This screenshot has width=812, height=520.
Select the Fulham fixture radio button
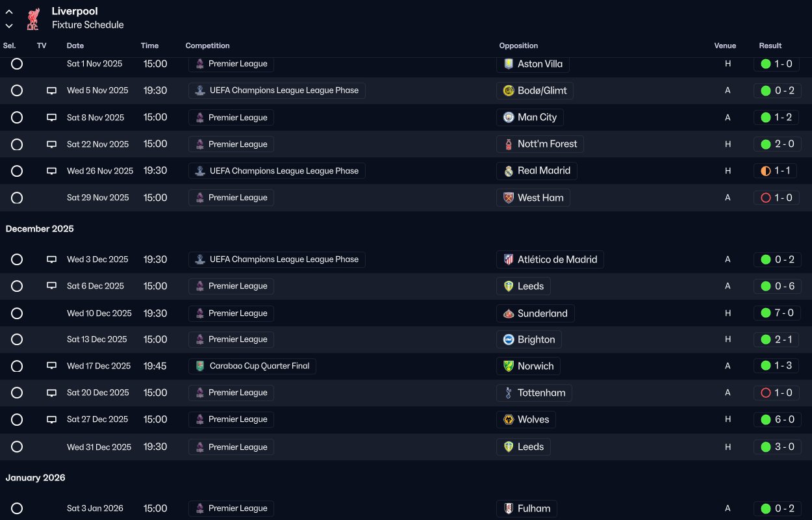click(17, 508)
